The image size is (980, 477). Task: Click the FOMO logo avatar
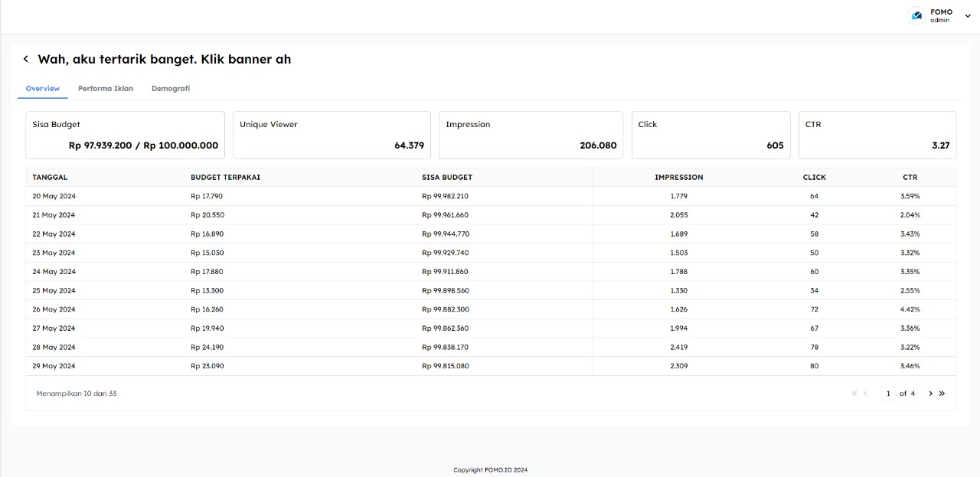(x=916, y=16)
